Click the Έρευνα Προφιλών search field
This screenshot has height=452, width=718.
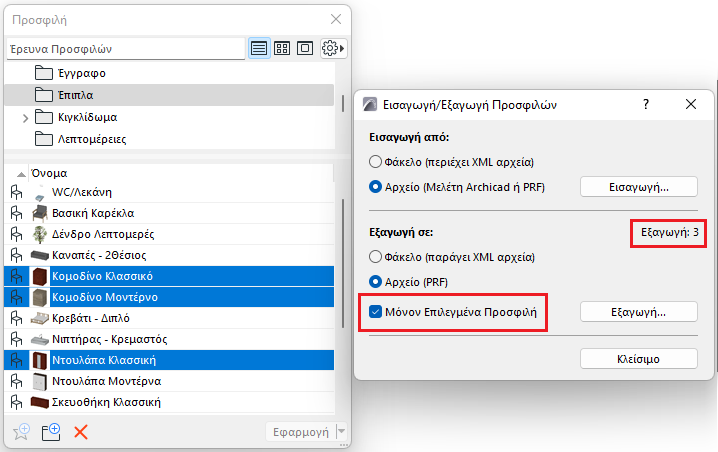(x=125, y=48)
